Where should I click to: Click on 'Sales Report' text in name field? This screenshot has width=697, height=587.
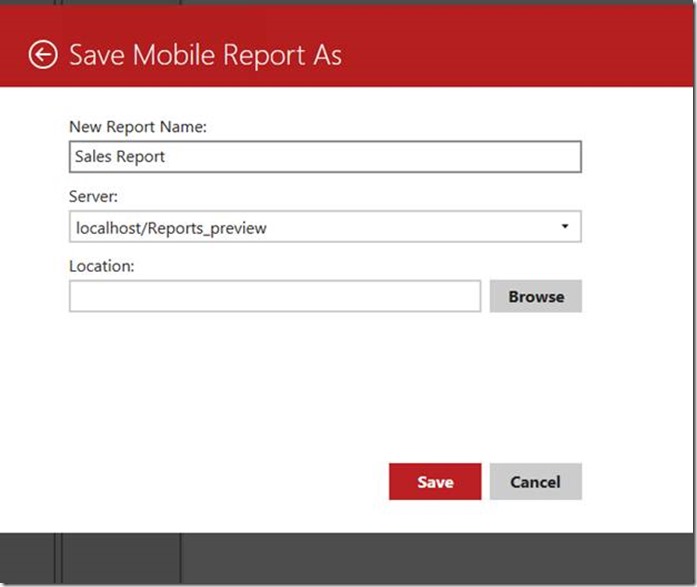(x=120, y=157)
